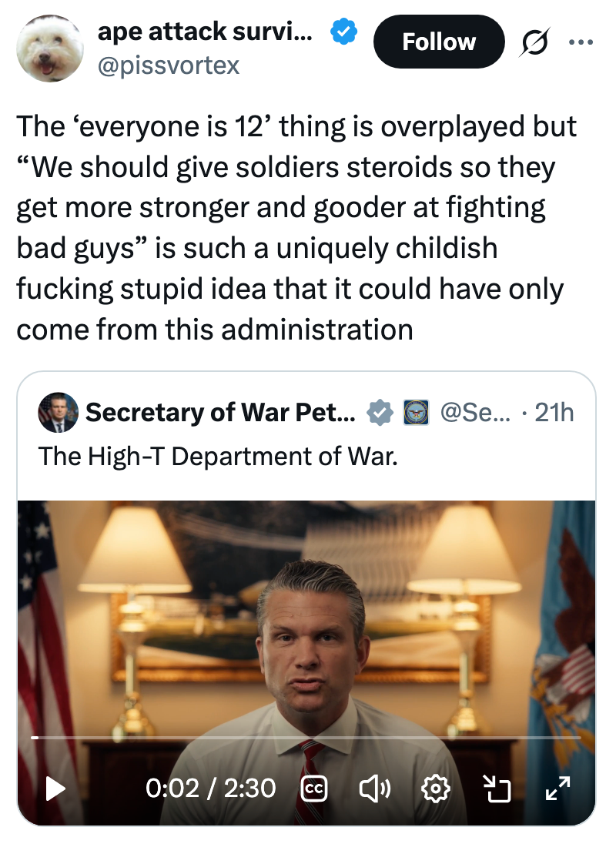The height and width of the screenshot is (844, 616).
Task: Play the video with the play button
Action: (55, 789)
